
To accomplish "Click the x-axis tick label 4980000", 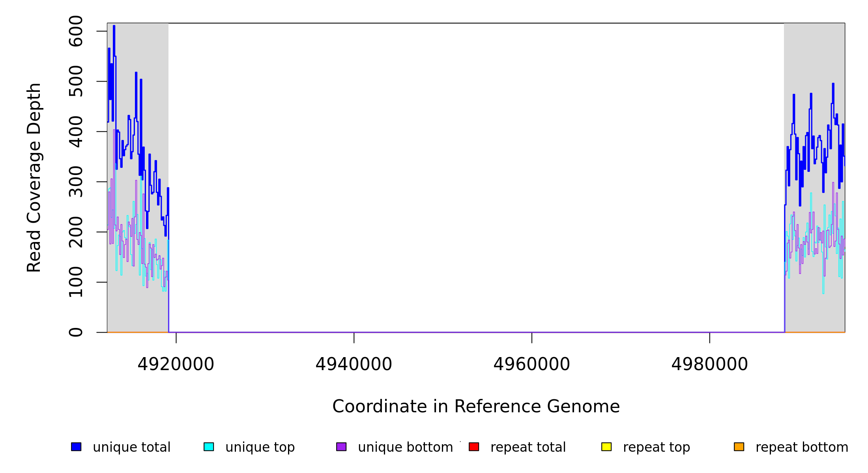I will coord(709,364).
